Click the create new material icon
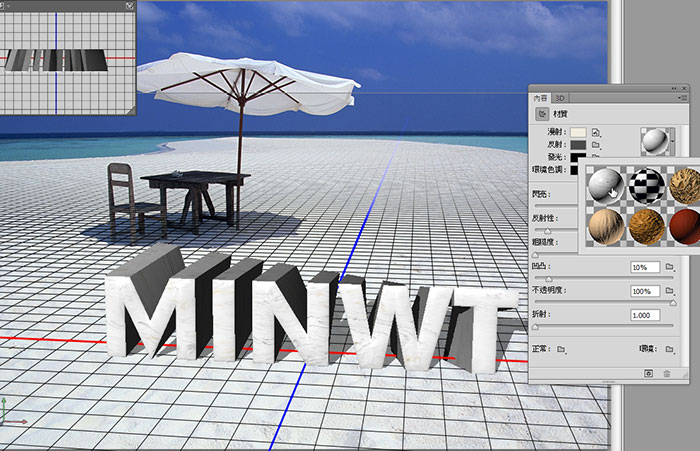The image size is (700, 451). tap(648, 372)
